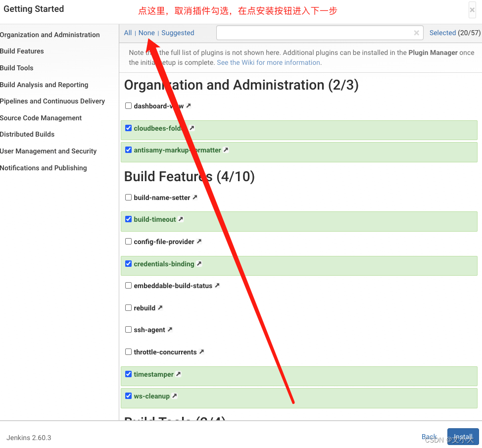
Task: Switch to the All plugins filter
Action: point(128,33)
